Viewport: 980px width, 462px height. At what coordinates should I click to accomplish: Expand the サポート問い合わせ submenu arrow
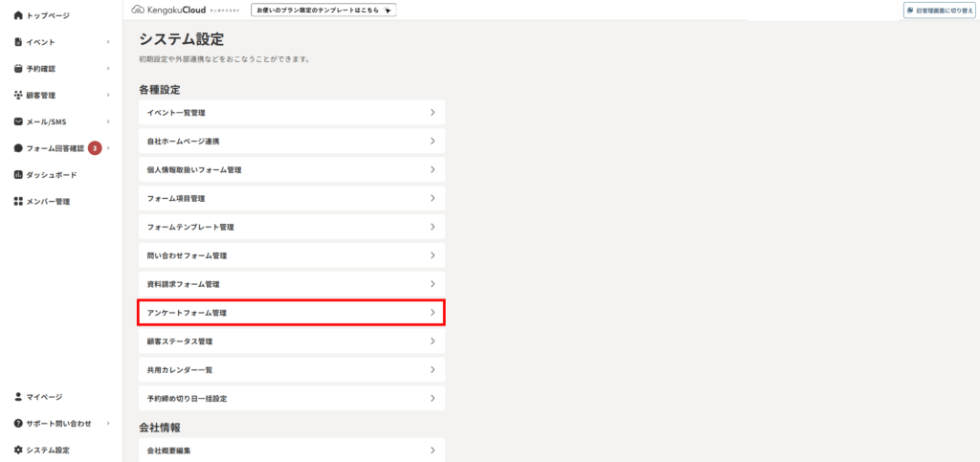[108, 423]
